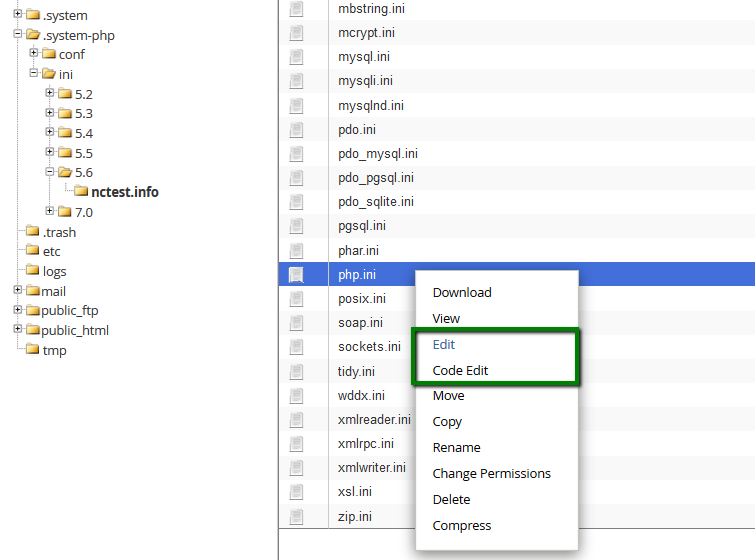Image resolution: width=755 pixels, height=560 pixels.
Task: Expand the 7.0 folder node
Action: pos(50,210)
